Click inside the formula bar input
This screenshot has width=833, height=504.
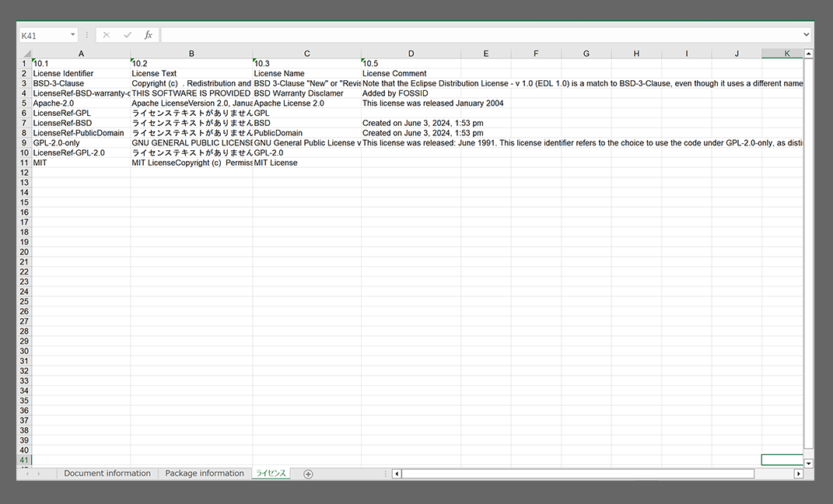(x=481, y=35)
